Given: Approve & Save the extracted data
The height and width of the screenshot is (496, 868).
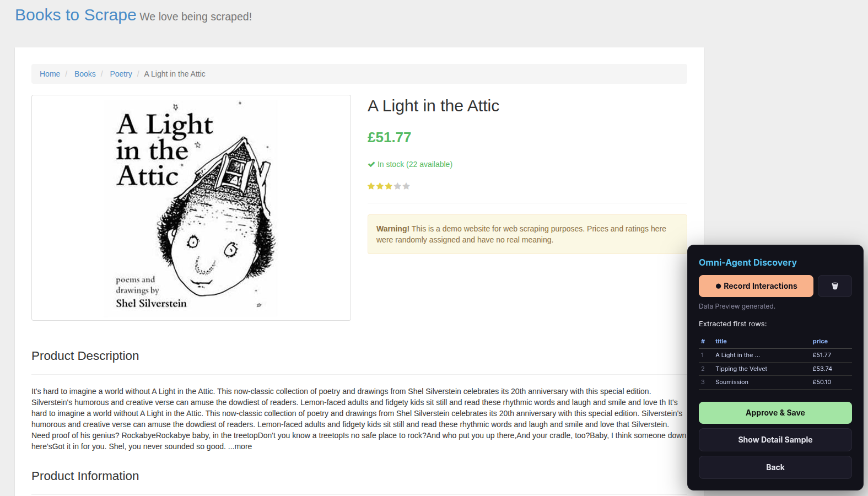Looking at the screenshot, I should point(775,413).
